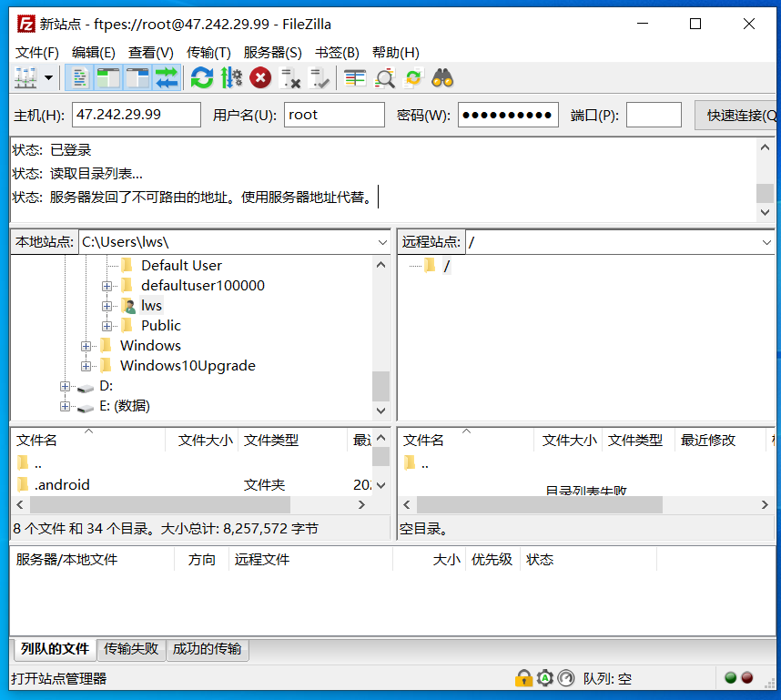781x700 pixels.
Task: Refresh file and folder lists icon
Action: [202, 77]
